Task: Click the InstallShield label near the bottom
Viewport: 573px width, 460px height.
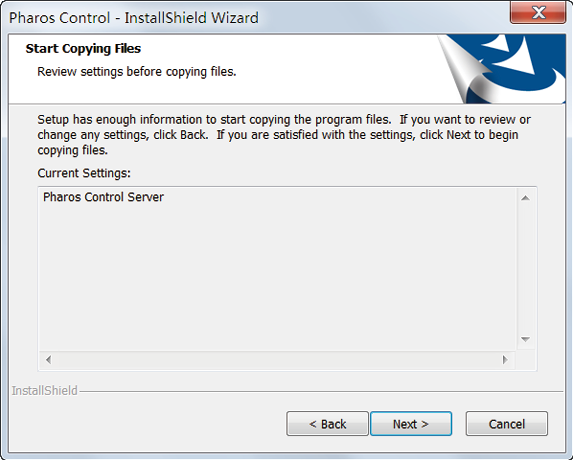Action: point(44,391)
